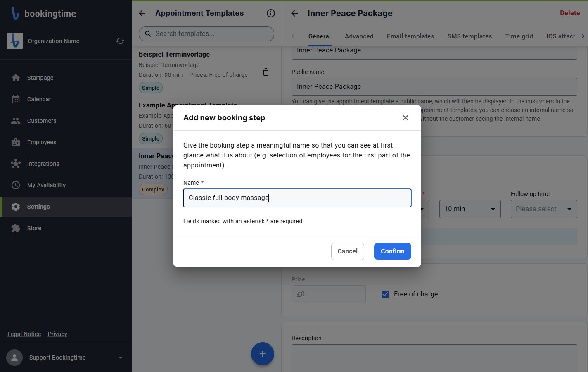Viewport: 588px width, 372px height.
Task: Click the organization logo thumbnail
Action: 15,41
